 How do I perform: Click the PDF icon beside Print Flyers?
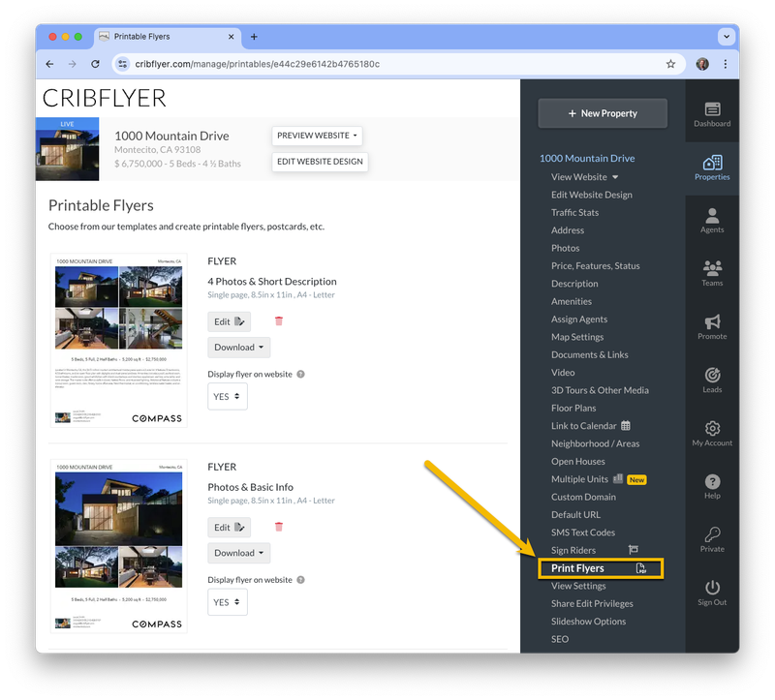point(640,568)
